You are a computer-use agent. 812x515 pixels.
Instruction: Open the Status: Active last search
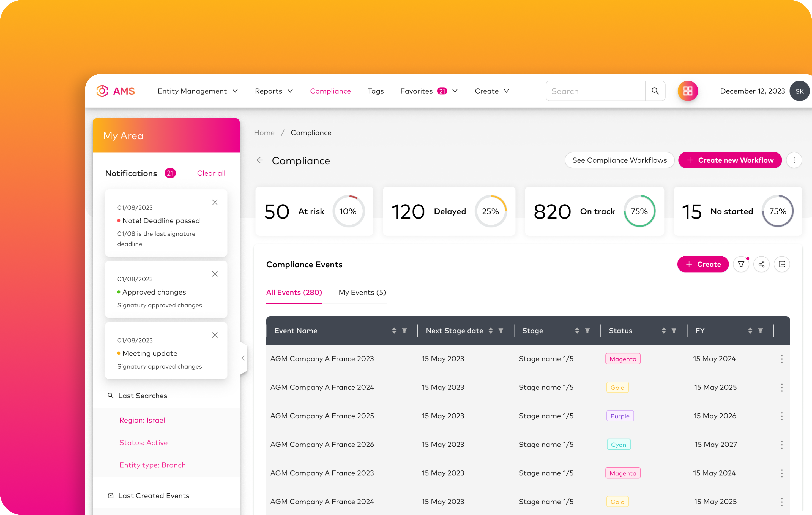tap(143, 443)
